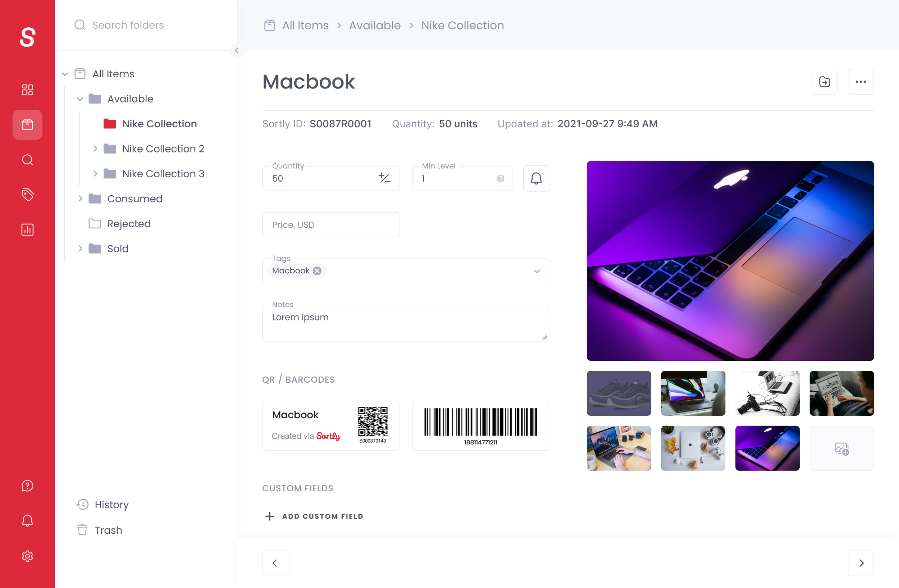The image size is (899, 588).
Task: Open the Dashboard icon in the sidebar
Action: click(27, 90)
